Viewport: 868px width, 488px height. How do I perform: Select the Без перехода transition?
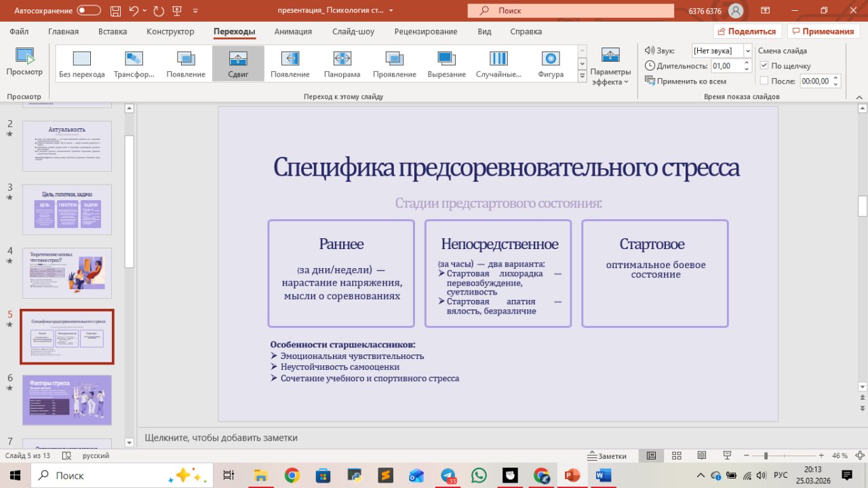click(82, 64)
